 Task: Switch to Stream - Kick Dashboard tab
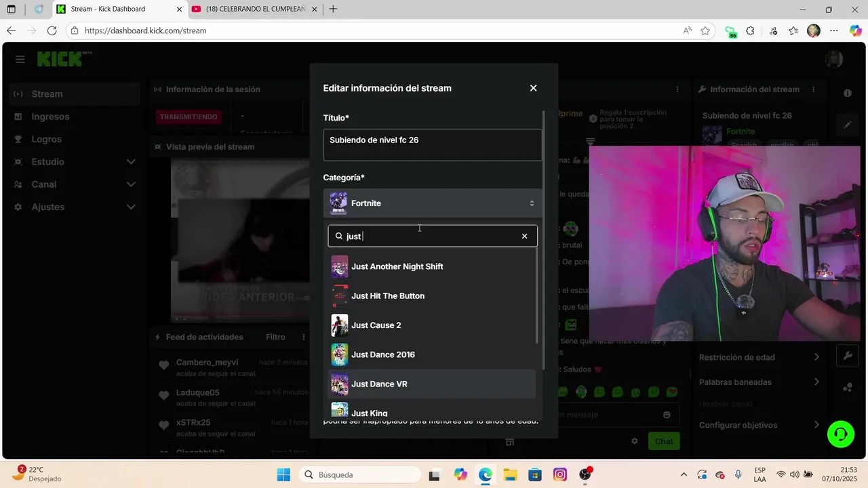[x=119, y=9]
